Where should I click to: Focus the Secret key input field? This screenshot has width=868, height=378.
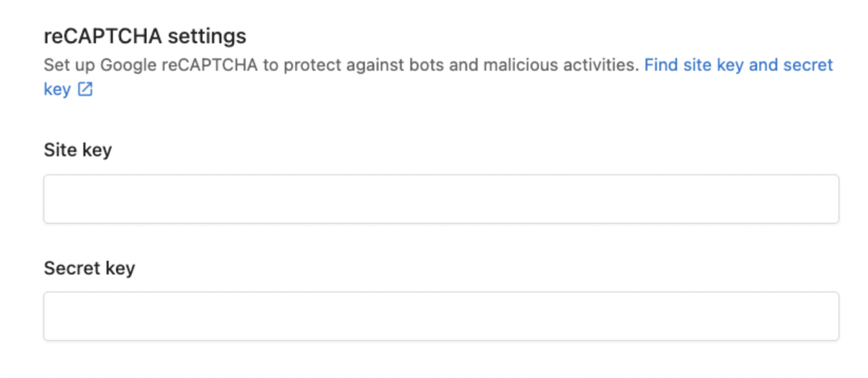tap(441, 316)
